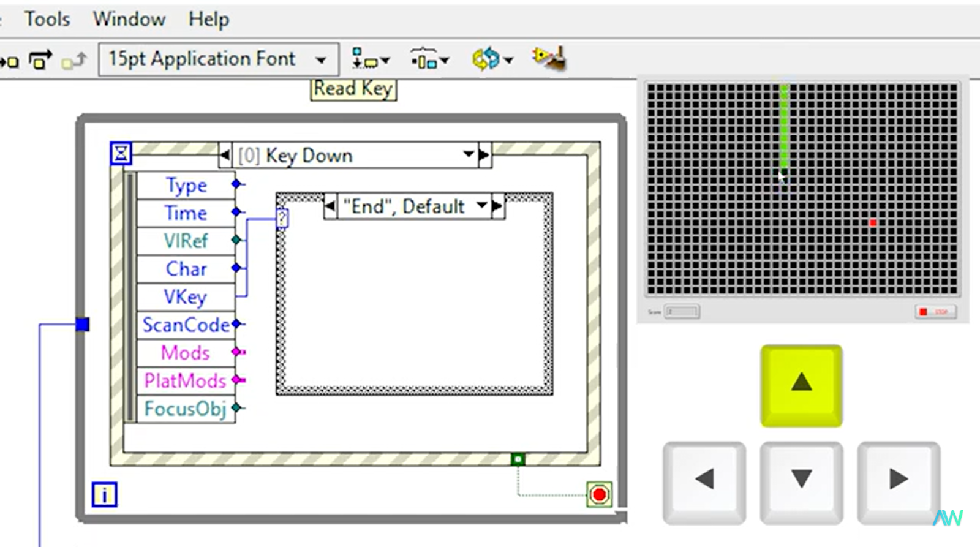Select the Time event data node

[x=186, y=213]
